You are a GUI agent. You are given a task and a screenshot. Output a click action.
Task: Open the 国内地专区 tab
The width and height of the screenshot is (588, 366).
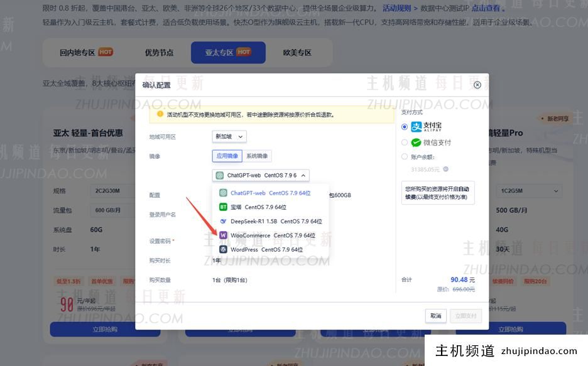tap(86, 53)
